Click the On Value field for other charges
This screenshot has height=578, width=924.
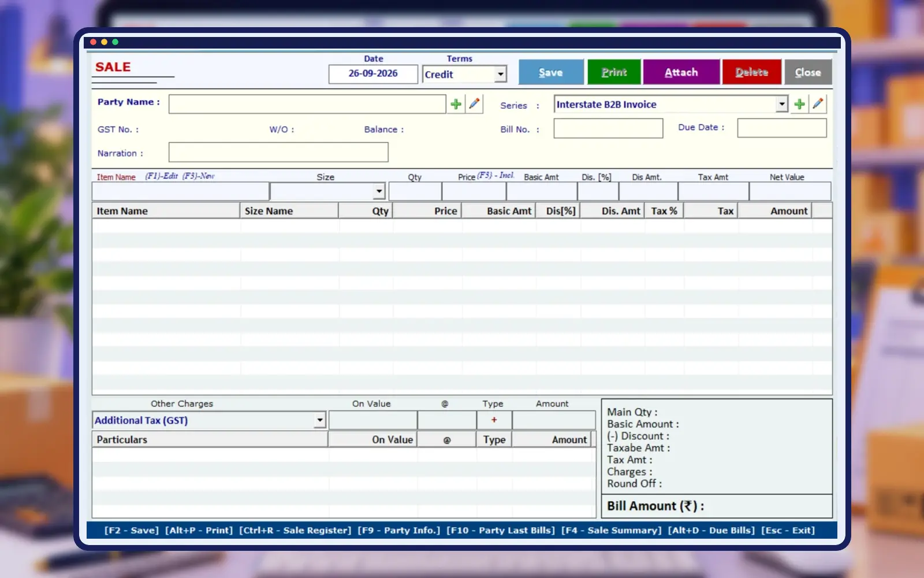click(372, 420)
